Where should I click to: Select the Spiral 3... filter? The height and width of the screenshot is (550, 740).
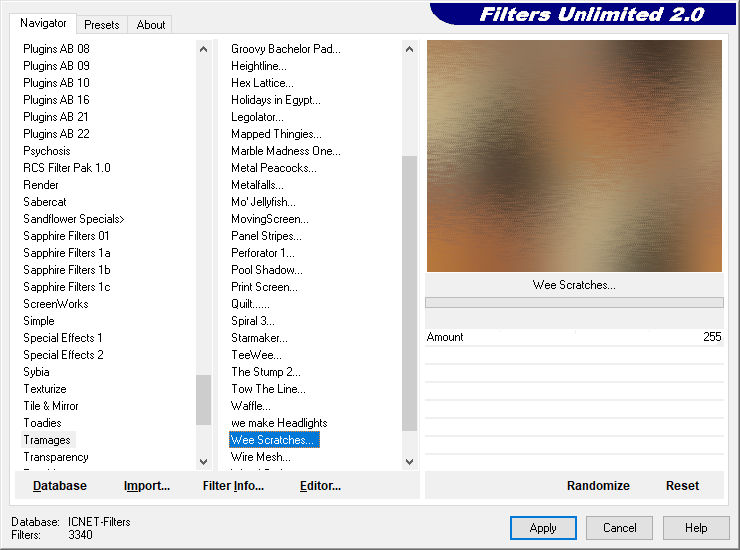click(252, 321)
